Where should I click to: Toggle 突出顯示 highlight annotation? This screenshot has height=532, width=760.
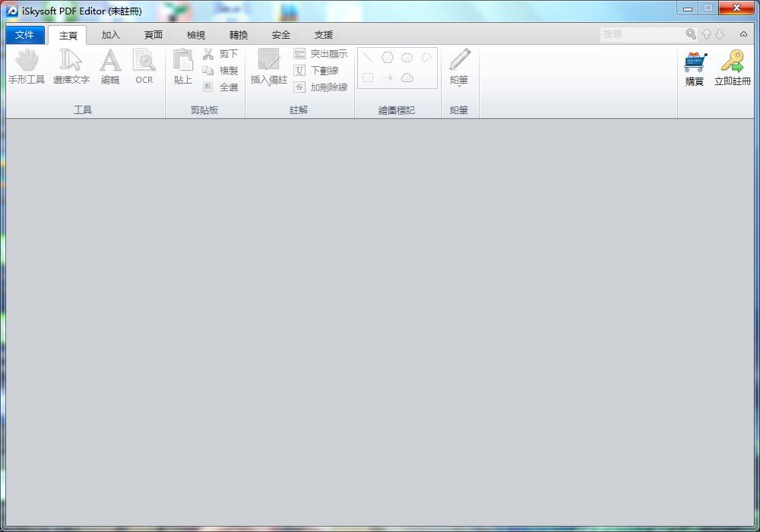coord(320,54)
